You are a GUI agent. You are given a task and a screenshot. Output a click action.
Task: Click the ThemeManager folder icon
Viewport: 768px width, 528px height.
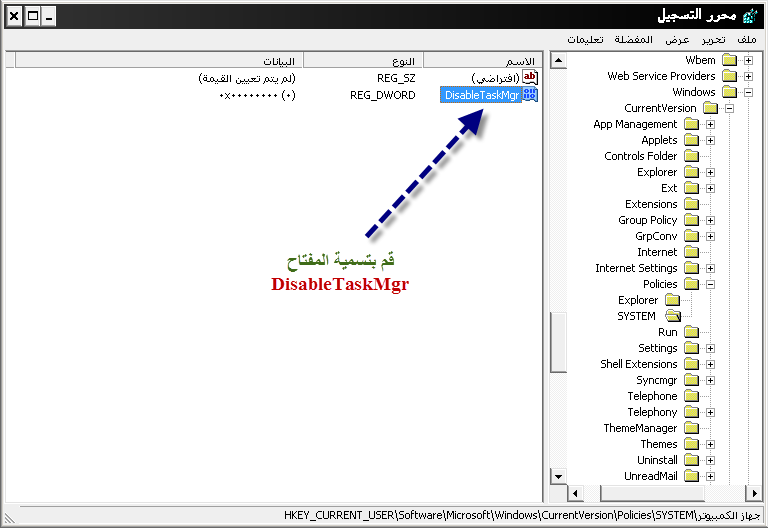[x=691, y=428]
